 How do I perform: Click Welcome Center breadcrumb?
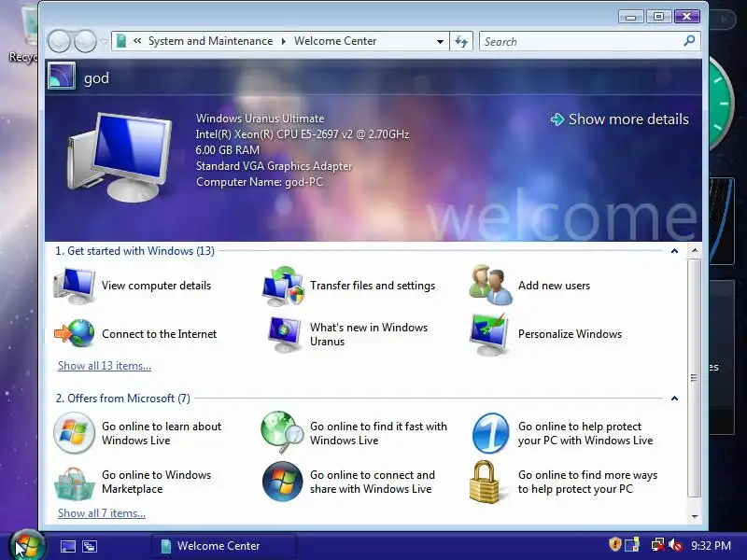tap(335, 41)
